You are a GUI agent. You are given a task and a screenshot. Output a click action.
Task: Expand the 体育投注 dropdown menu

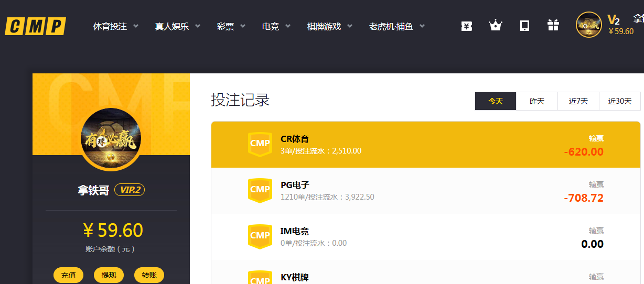tap(115, 26)
